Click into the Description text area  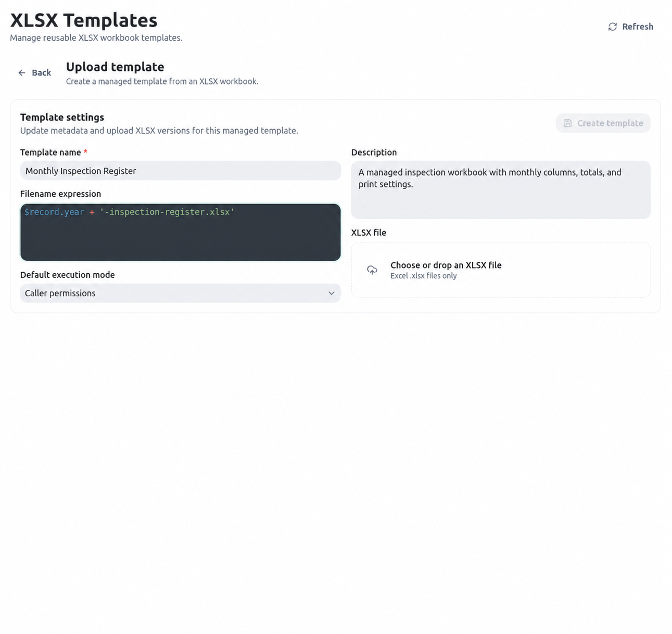pyautogui.click(x=501, y=189)
